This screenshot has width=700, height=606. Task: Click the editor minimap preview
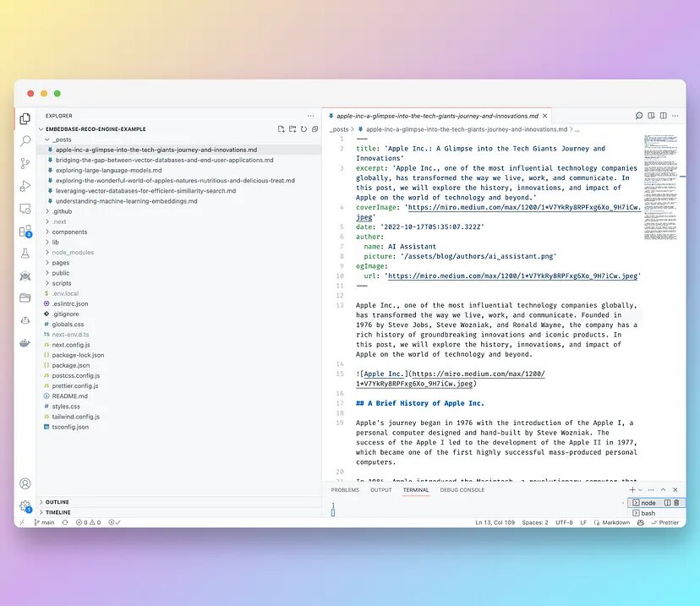[660, 188]
